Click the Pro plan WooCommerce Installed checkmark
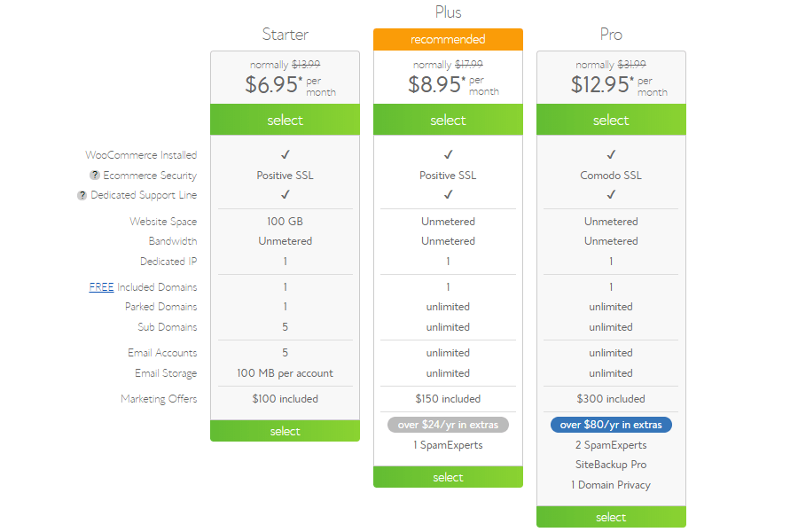Image resolution: width=798 pixels, height=532 pixels. pos(611,154)
